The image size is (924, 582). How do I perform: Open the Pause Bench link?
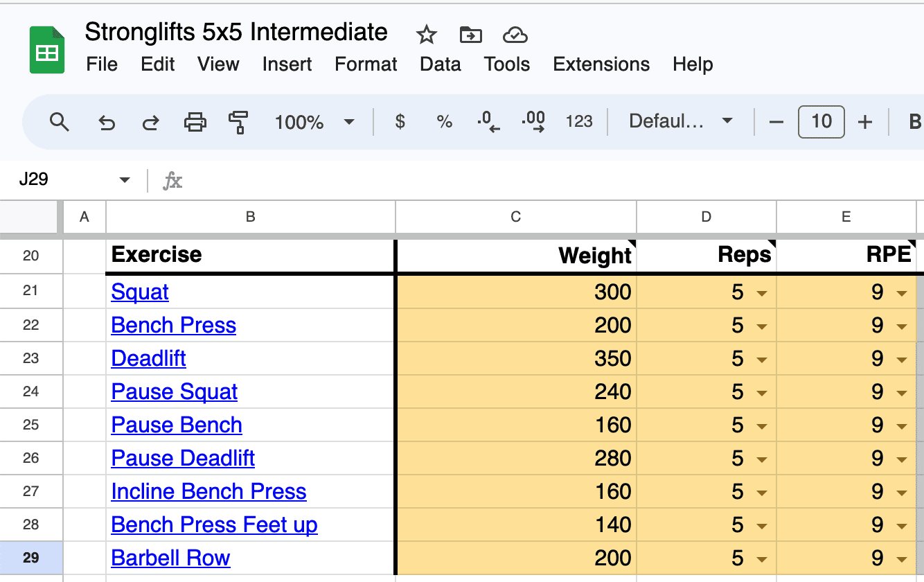click(177, 425)
